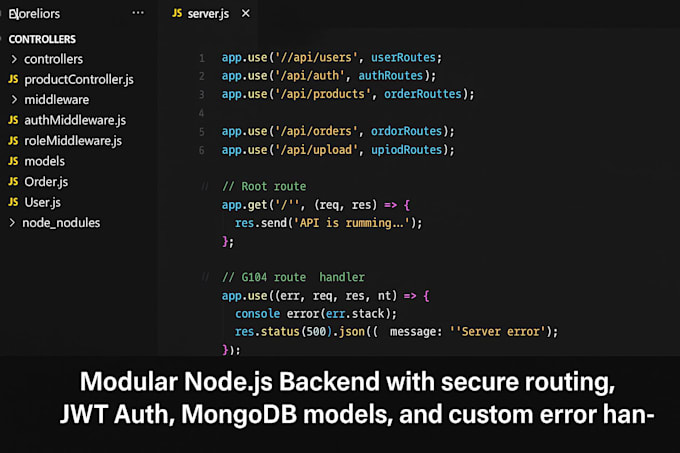This screenshot has height=453, width=680.
Task: Open the models entry
Action: coord(44,161)
